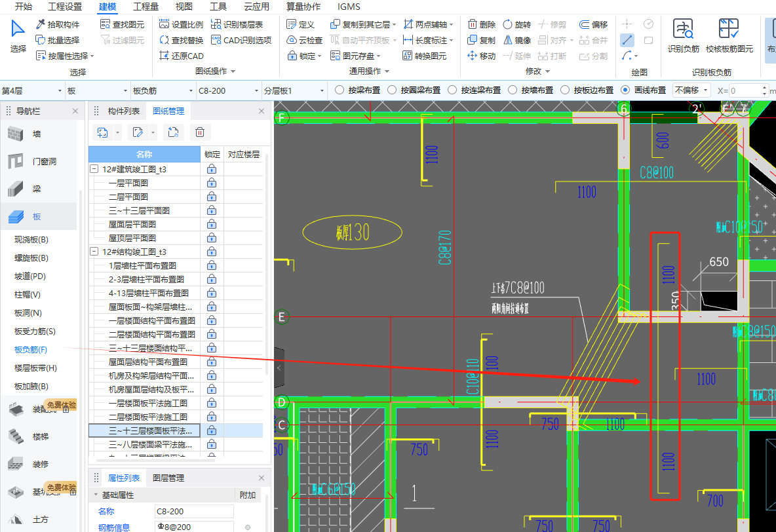Click 拾取构件 tool
Viewport: 776px width, 532px height.
click(x=58, y=24)
